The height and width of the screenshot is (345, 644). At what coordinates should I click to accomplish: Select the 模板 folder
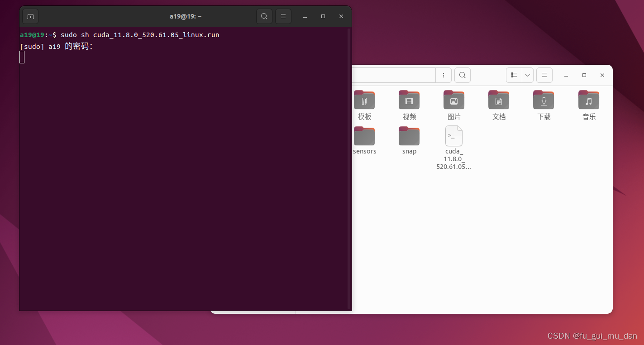[x=364, y=105]
